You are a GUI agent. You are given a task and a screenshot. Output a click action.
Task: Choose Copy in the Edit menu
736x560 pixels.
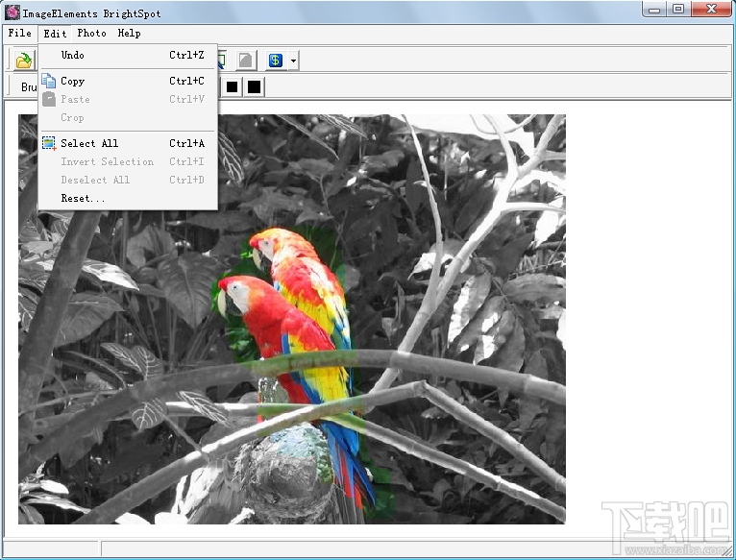pyautogui.click(x=128, y=81)
